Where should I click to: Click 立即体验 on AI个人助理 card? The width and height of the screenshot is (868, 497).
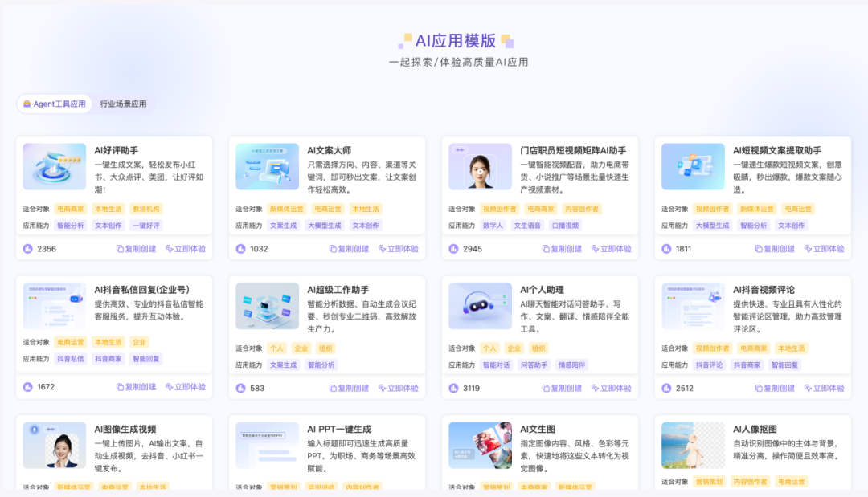[x=611, y=388]
